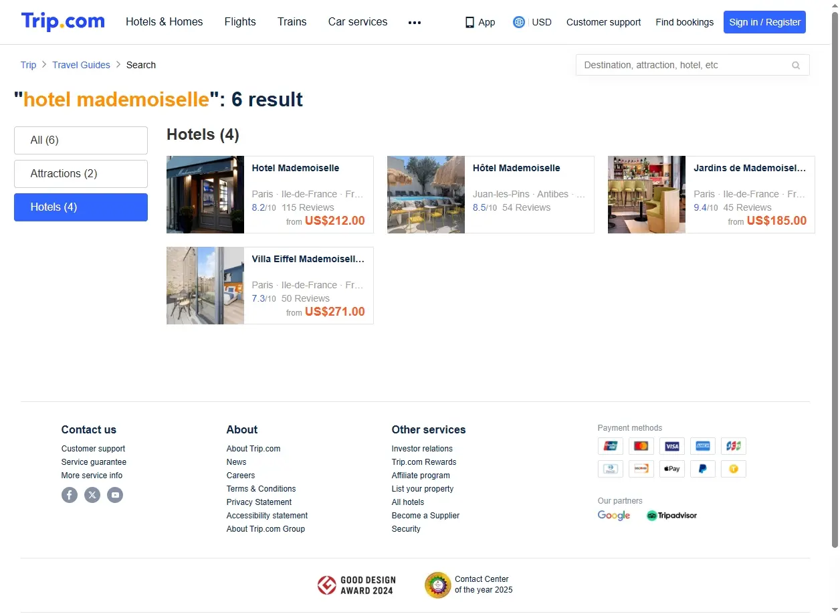Open Accessibility statement link

click(x=267, y=516)
